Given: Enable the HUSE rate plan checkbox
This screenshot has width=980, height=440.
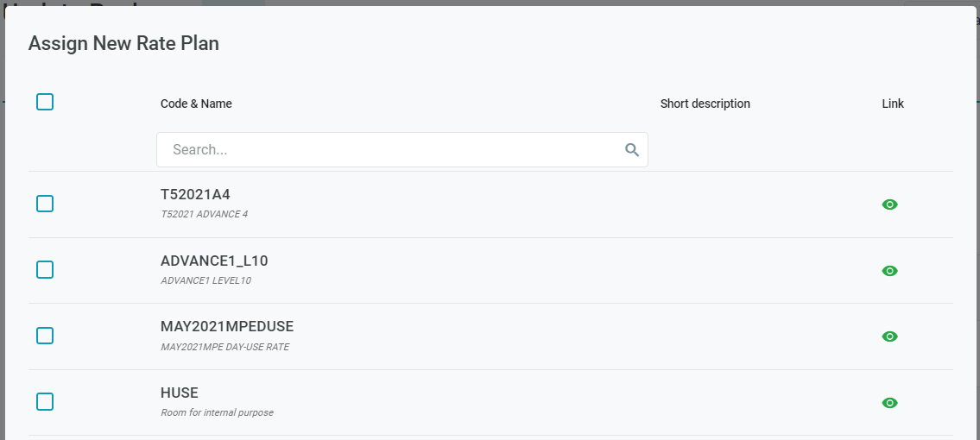Looking at the screenshot, I should coord(45,401).
